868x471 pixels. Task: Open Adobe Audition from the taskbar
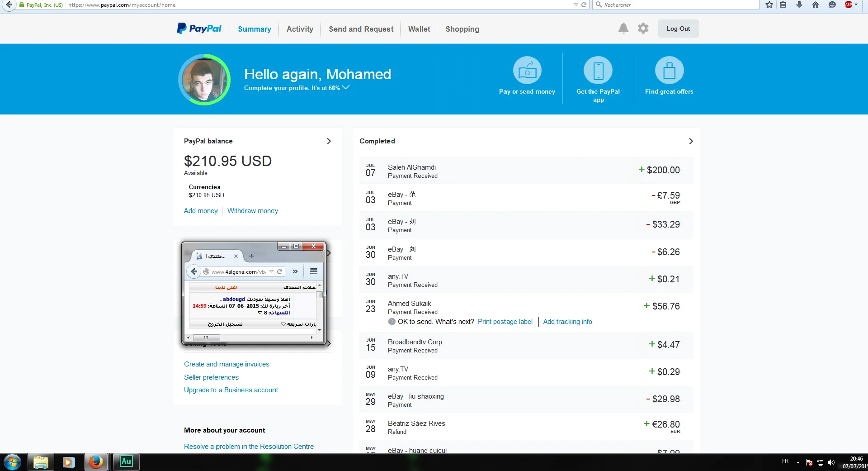tap(126, 462)
